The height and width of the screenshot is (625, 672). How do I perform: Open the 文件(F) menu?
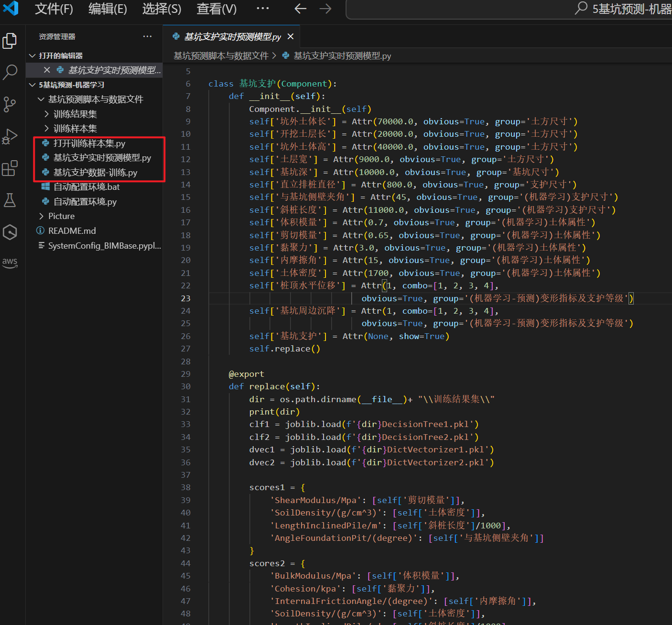coord(54,9)
